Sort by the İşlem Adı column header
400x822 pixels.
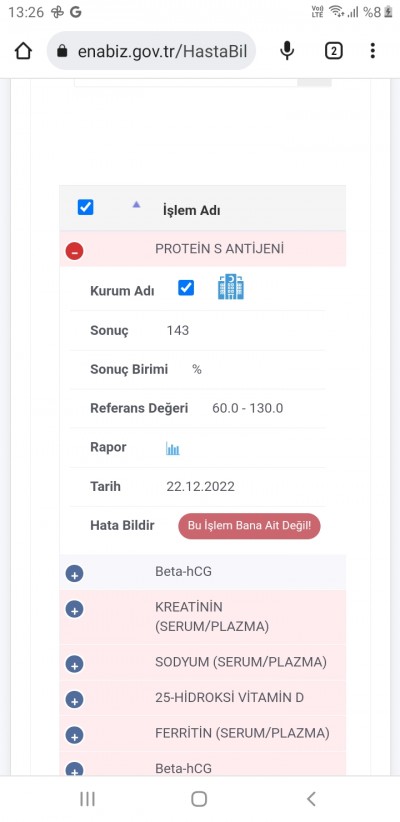(x=191, y=211)
